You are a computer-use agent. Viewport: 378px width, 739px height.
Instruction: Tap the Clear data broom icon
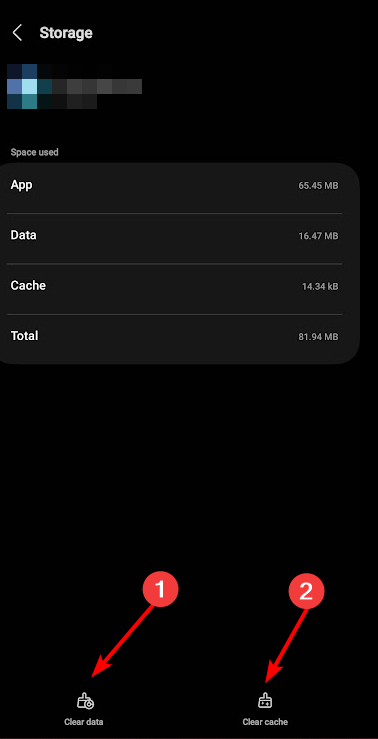pyautogui.click(x=85, y=701)
